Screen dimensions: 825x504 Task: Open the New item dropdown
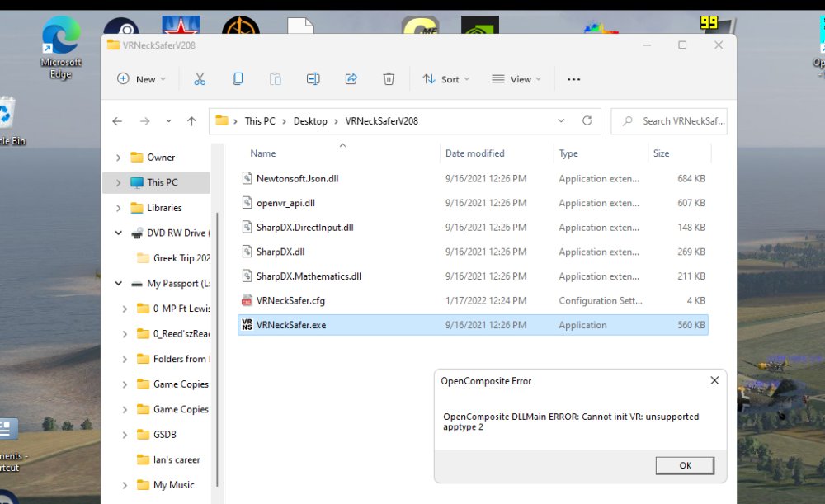coord(141,79)
